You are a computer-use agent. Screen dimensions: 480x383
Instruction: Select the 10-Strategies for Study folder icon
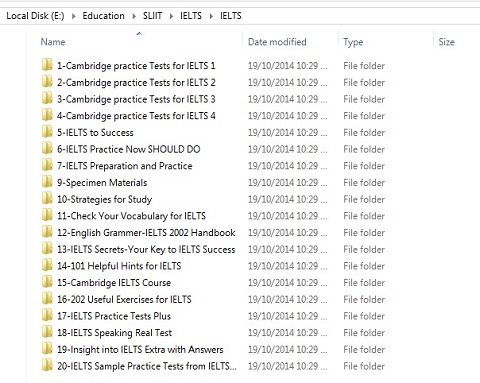(x=47, y=198)
